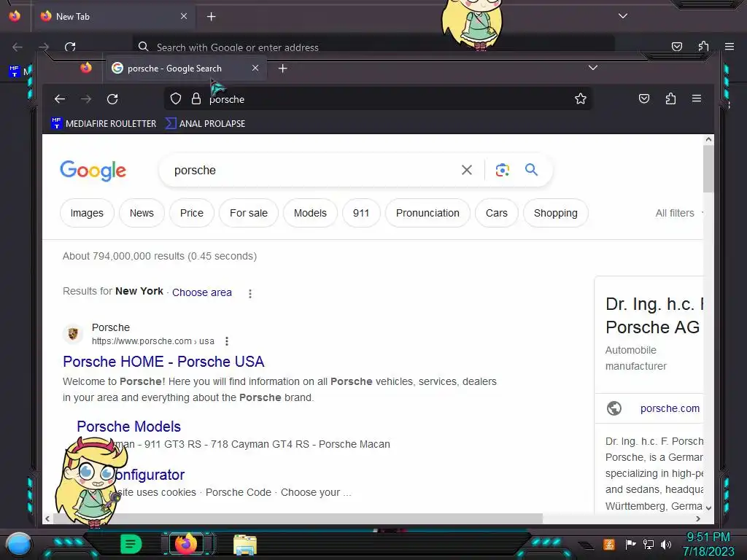The height and width of the screenshot is (560, 747).
Task: Select the 911 filter chip
Action: tap(361, 213)
